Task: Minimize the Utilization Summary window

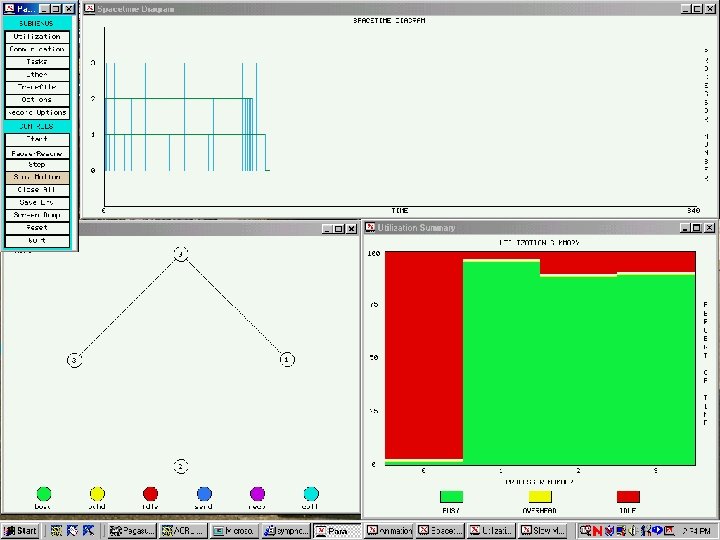Action: pyautogui.click(x=685, y=228)
